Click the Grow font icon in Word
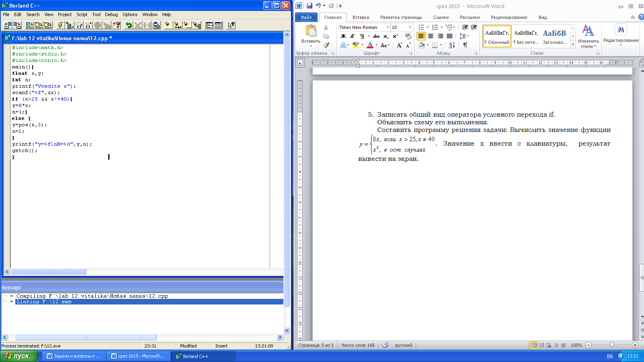This screenshot has height=362, width=644. click(x=399, y=45)
